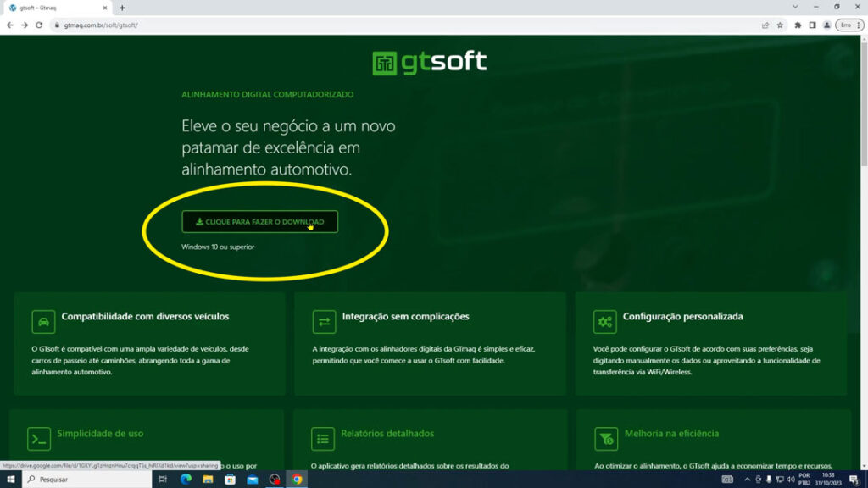The image size is (868, 488).
Task: View site information via the lock icon
Action: tap(57, 25)
